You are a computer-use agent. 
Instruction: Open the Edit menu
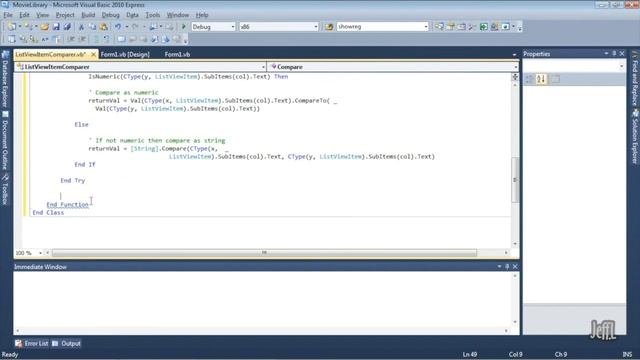tap(24, 15)
